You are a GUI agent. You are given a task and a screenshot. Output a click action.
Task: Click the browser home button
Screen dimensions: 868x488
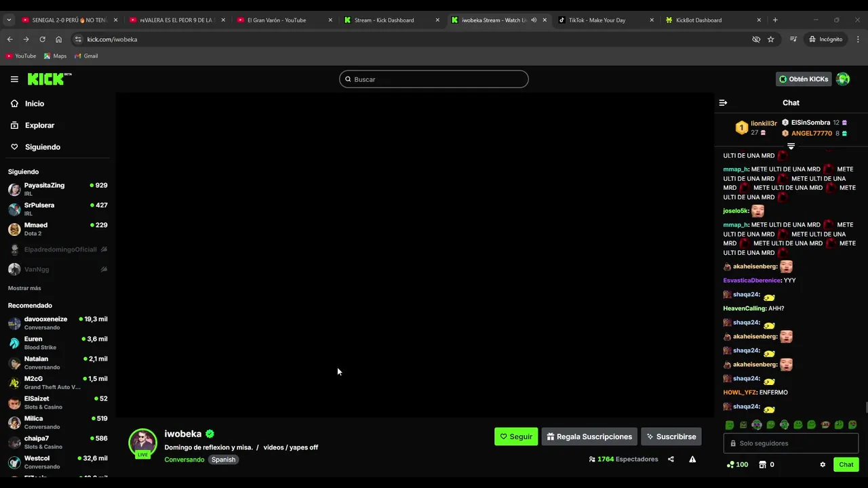pyautogui.click(x=58, y=39)
